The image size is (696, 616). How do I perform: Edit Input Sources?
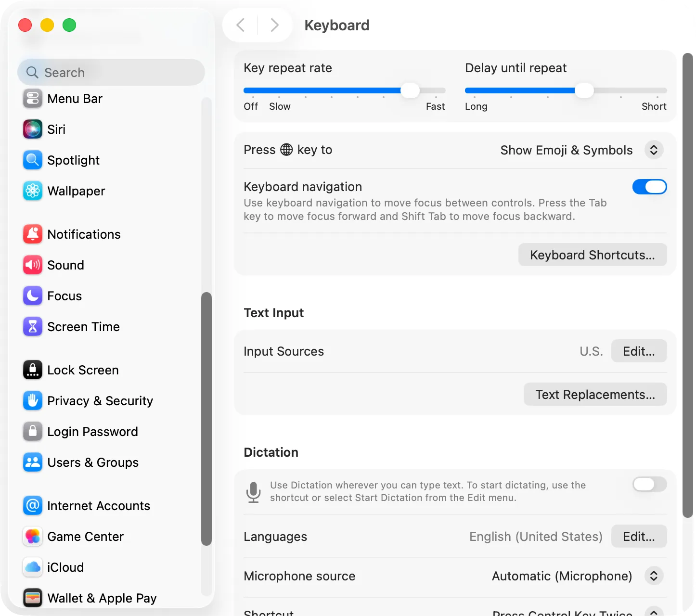tap(639, 351)
